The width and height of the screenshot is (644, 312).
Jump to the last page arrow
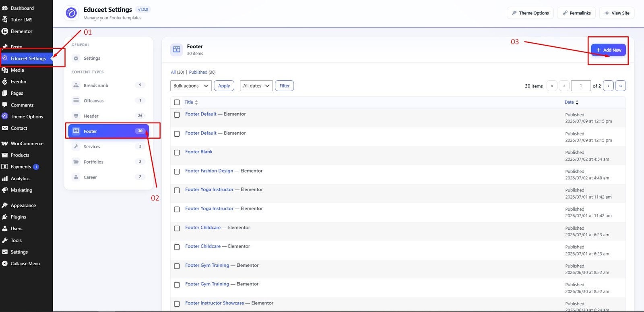pyautogui.click(x=621, y=86)
